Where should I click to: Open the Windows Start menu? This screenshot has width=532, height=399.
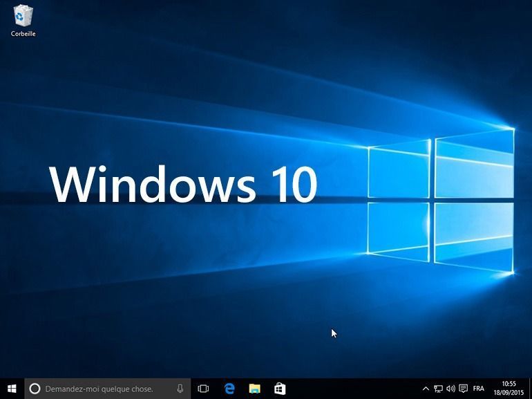(x=12, y=389)
